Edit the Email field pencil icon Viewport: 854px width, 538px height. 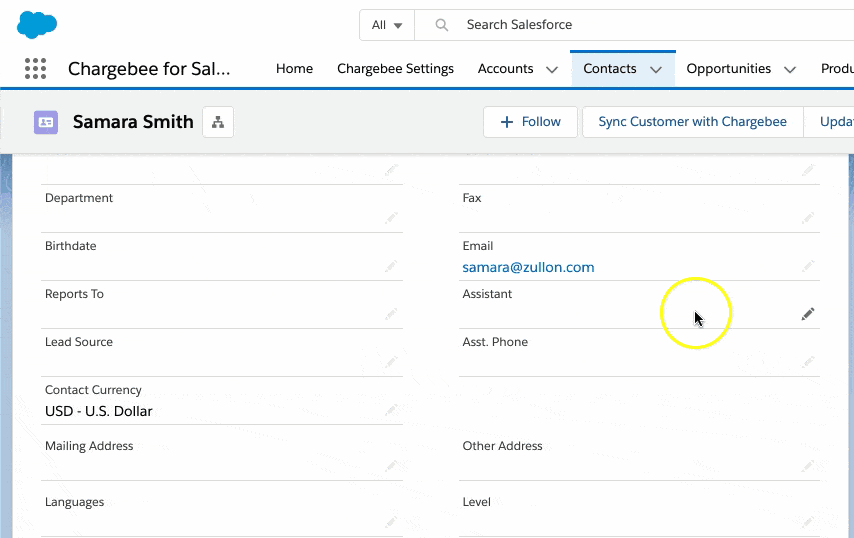pos(808,267)
